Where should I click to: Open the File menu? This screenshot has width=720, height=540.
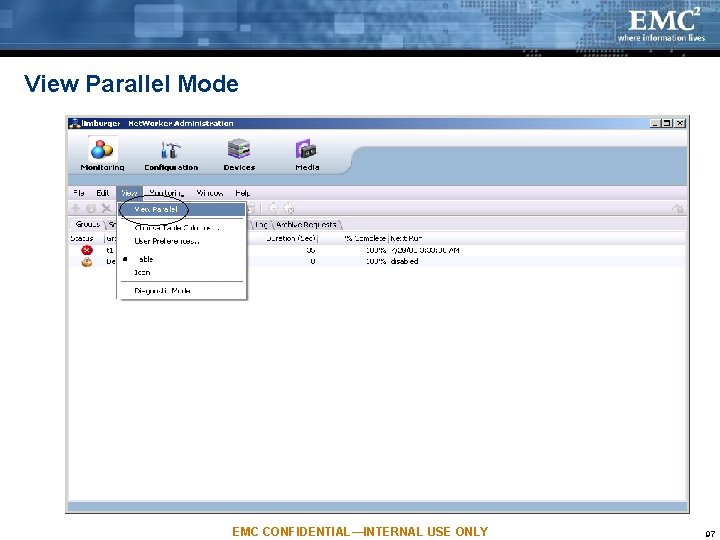(x=79, y=193)
